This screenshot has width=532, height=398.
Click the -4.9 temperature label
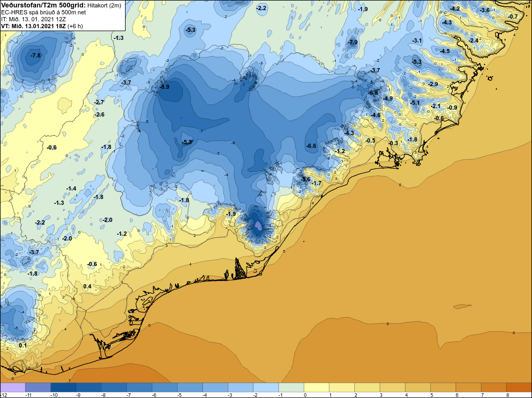[x=388, y=99]
